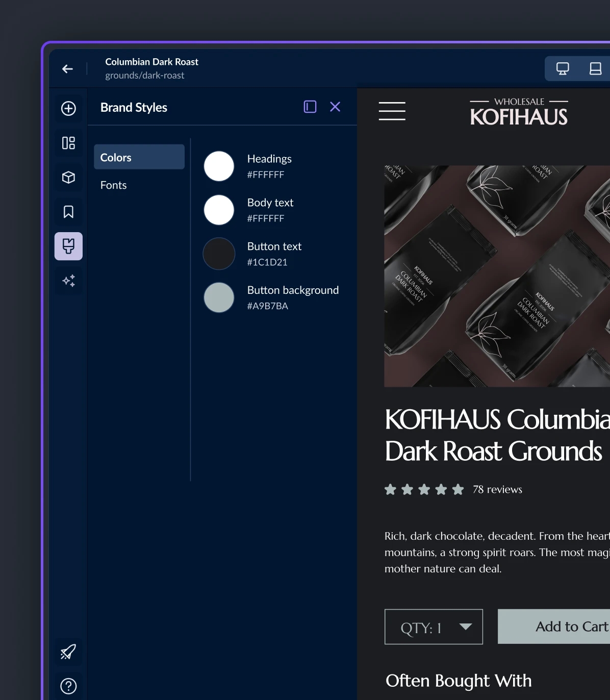Open the add element plus icon

[x=68, y=109]
